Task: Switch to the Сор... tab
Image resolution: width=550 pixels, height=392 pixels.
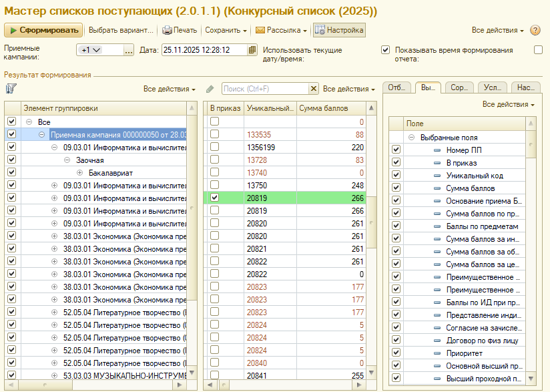Action: (x=459, y=87)
